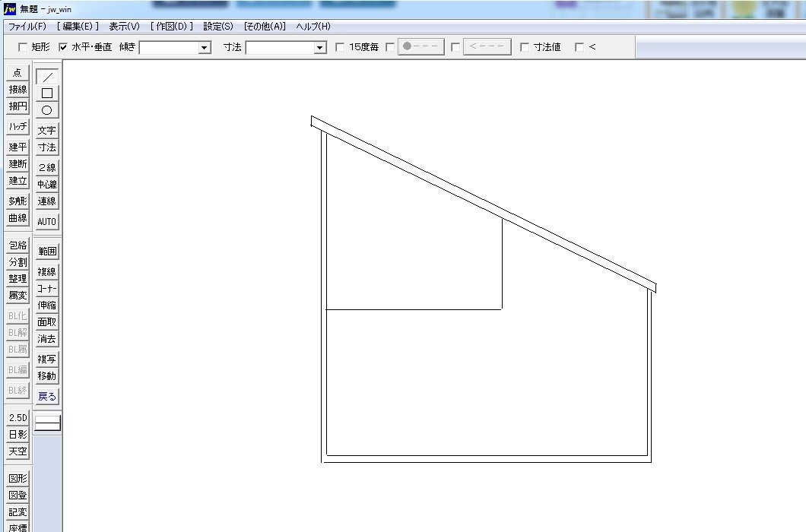806x532 pixels.
Task: Open the 傾き angle dropdown arrow
Action: point(205,48)
